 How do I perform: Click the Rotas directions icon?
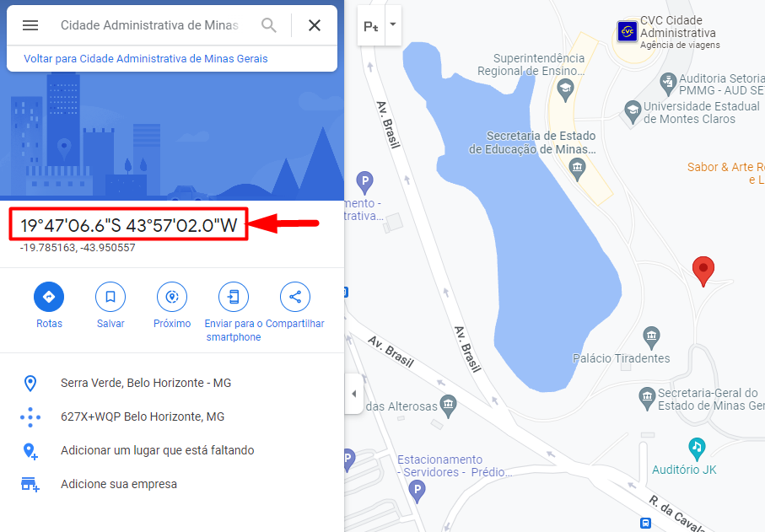click(49, 297)
